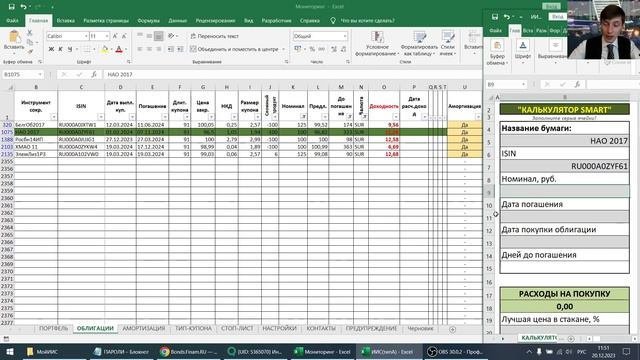
Task: Open the text orientation tool
Action: [171, 36]
